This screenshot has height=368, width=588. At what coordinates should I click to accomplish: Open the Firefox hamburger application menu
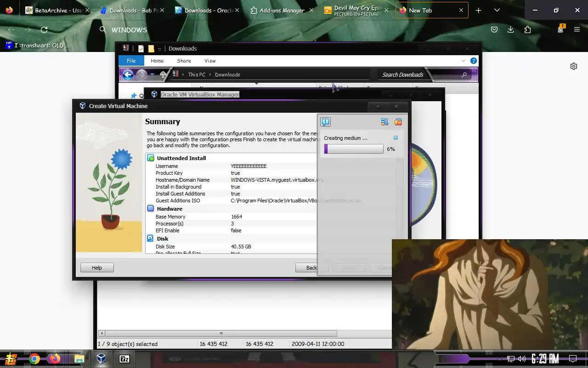click(577, 29)
